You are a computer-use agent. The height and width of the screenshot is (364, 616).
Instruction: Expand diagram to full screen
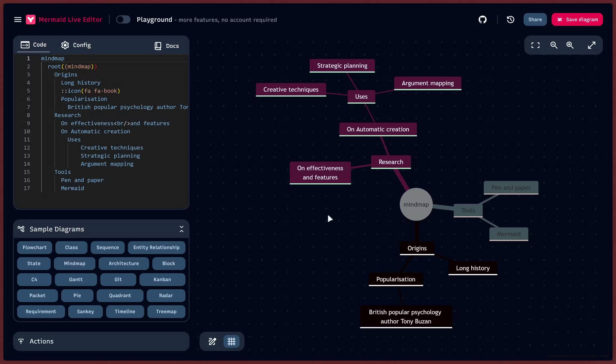coord(591,45)
